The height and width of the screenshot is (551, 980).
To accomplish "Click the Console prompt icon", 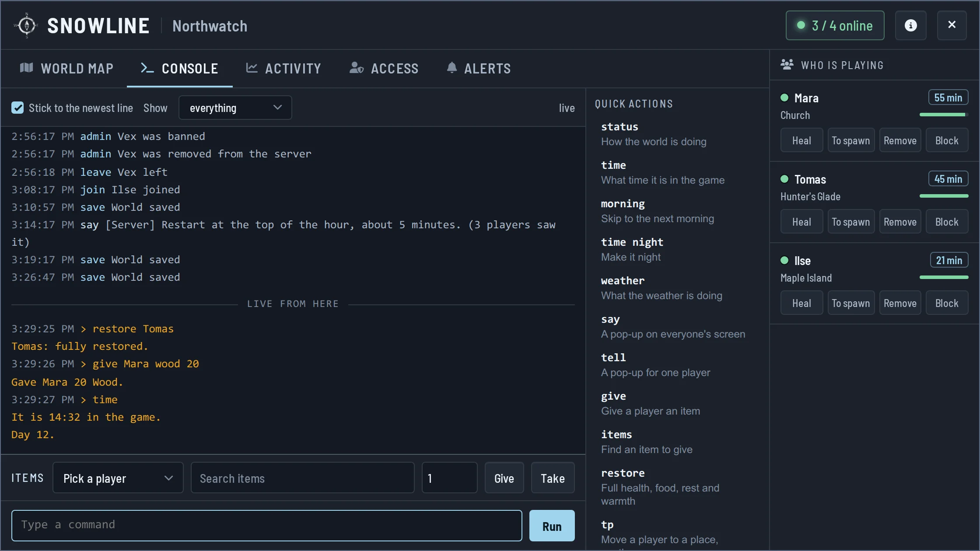I will pos(147,68).
